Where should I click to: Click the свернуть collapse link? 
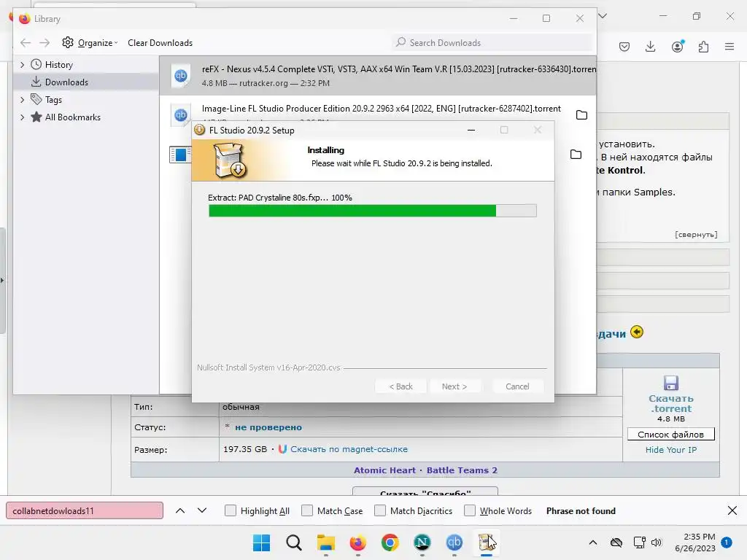[x=696, y=234]
